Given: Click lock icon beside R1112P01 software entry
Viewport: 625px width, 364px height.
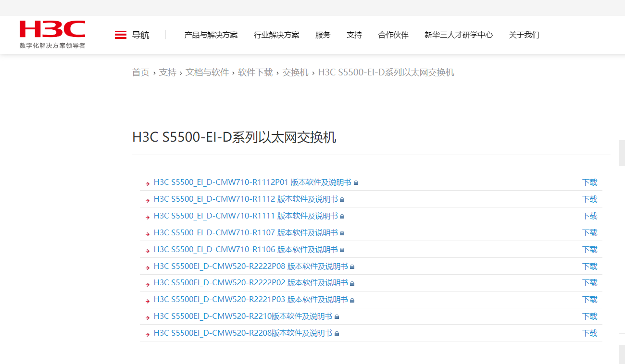Looking at the screenshot, I should tap(356, 183).
